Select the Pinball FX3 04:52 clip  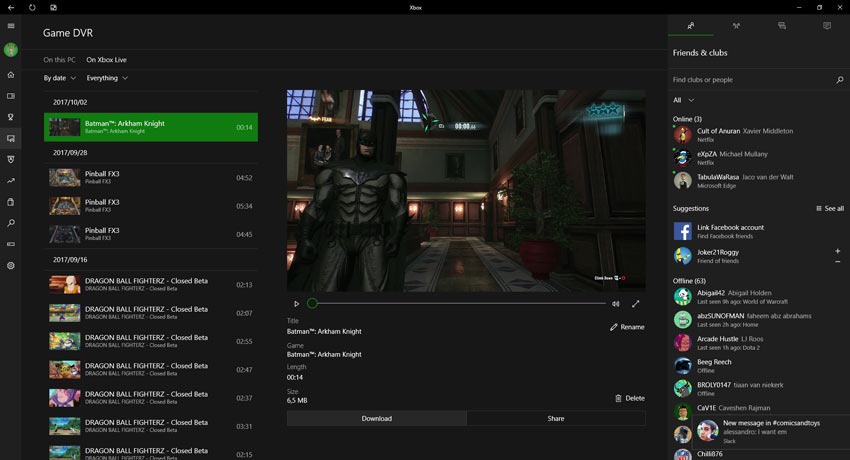click(151, 178)
